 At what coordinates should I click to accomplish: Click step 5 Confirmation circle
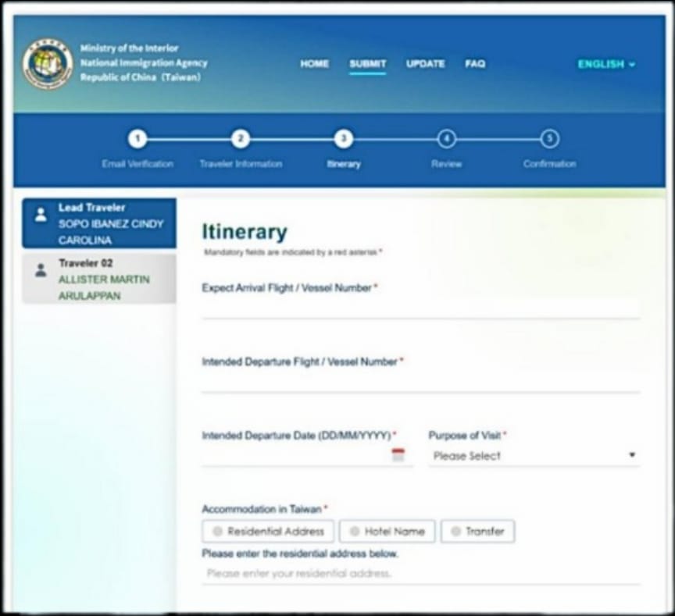coord(549,139)
